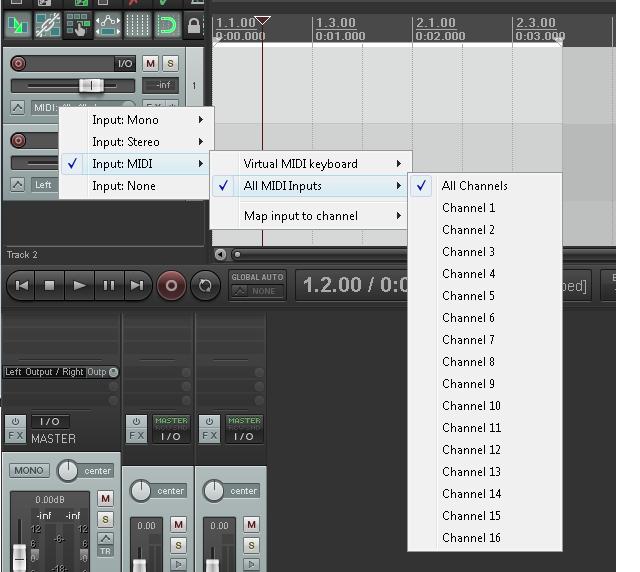Start playback with the play button
Screen dimensions: 640x572
(79, 285)
